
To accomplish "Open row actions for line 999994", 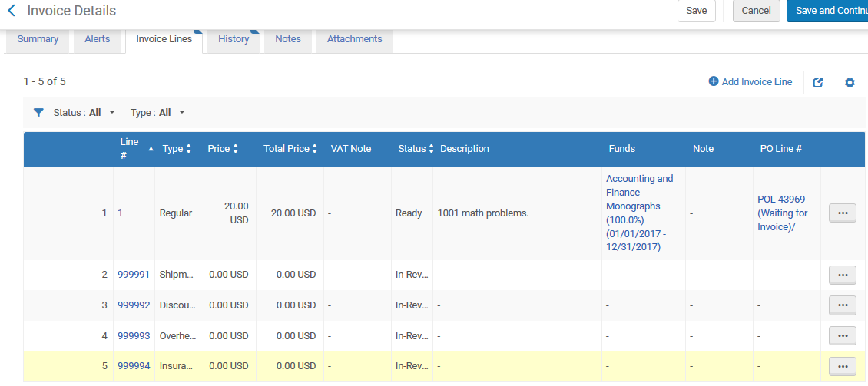I will point(843,366).
